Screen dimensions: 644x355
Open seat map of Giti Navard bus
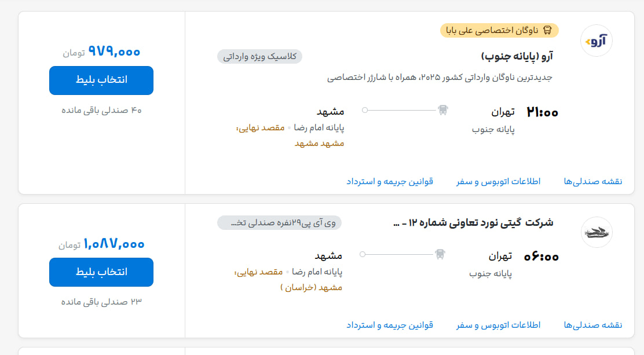coord(592,325)
